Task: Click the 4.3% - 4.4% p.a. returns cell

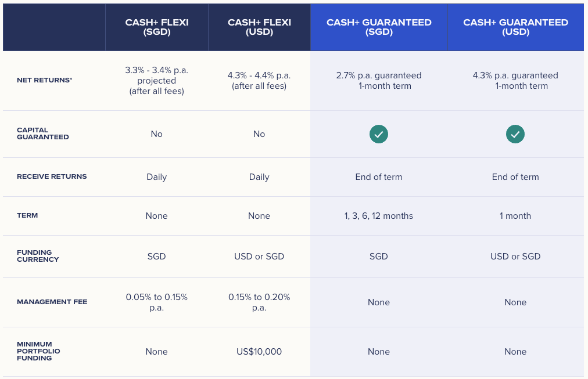Action: pos(259,81)
